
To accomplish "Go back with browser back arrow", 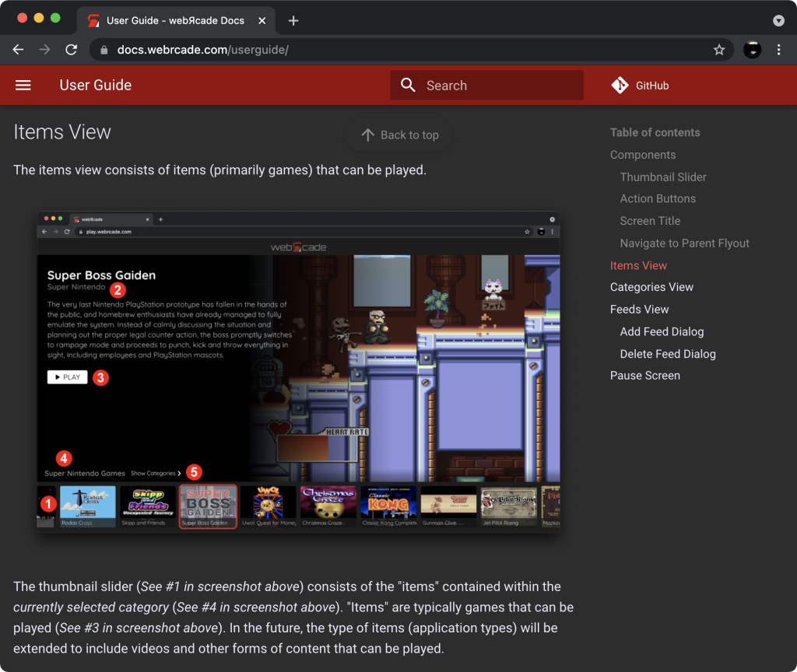I will click(19, 50).
